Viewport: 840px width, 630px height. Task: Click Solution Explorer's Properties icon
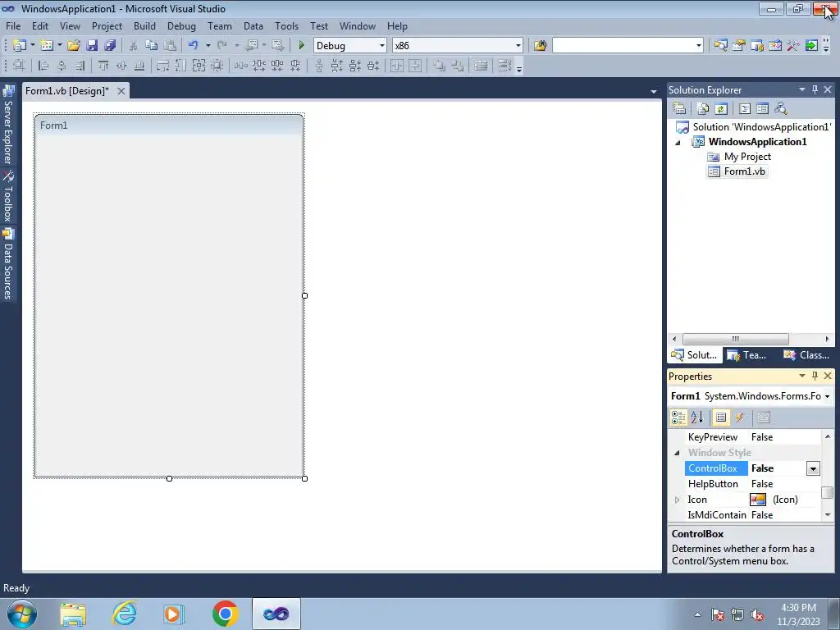[679, 109]
